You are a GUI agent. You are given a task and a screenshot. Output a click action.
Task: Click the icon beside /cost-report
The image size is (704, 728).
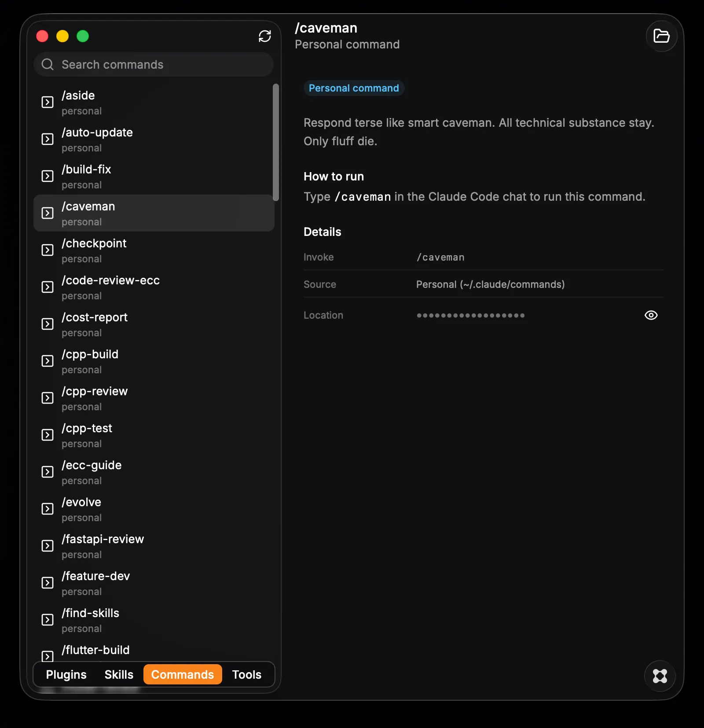tap(47, 324)
